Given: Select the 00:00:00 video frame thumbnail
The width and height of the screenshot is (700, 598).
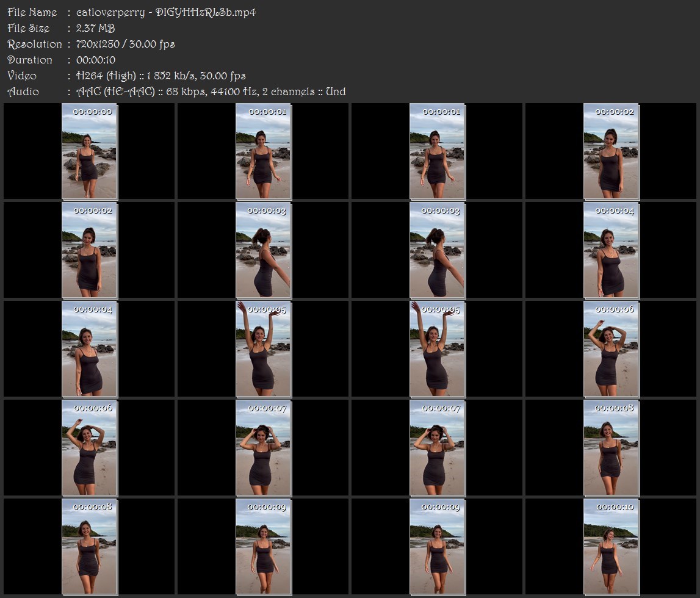Looking at the screenshot, I should pos(89,151).
